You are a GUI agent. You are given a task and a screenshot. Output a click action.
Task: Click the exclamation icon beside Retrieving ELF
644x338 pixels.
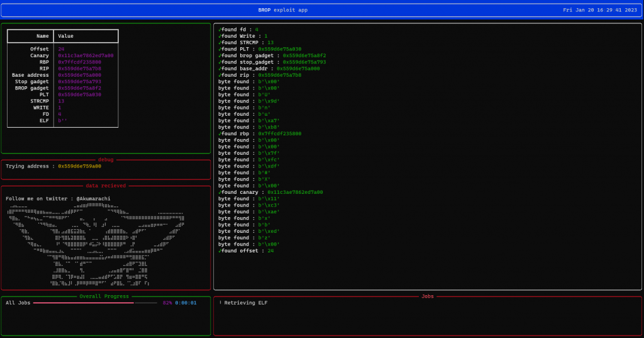(220, 303)
